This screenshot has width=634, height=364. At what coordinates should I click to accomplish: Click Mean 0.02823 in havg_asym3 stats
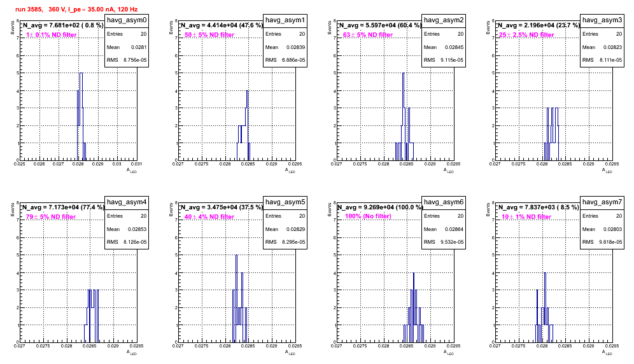coord(602,47)
